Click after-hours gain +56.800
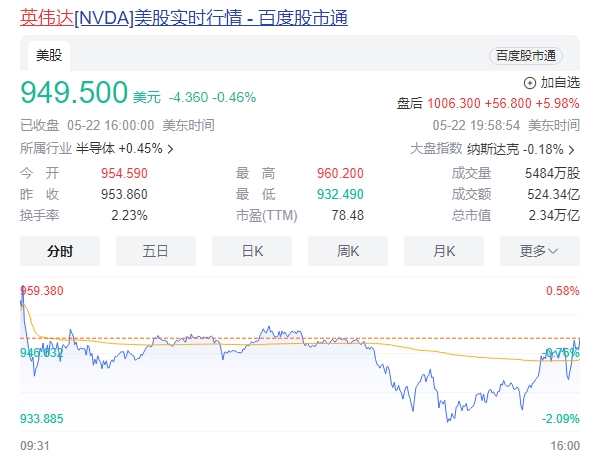Screen dimensions: 602x458 (x=508, y=103)
